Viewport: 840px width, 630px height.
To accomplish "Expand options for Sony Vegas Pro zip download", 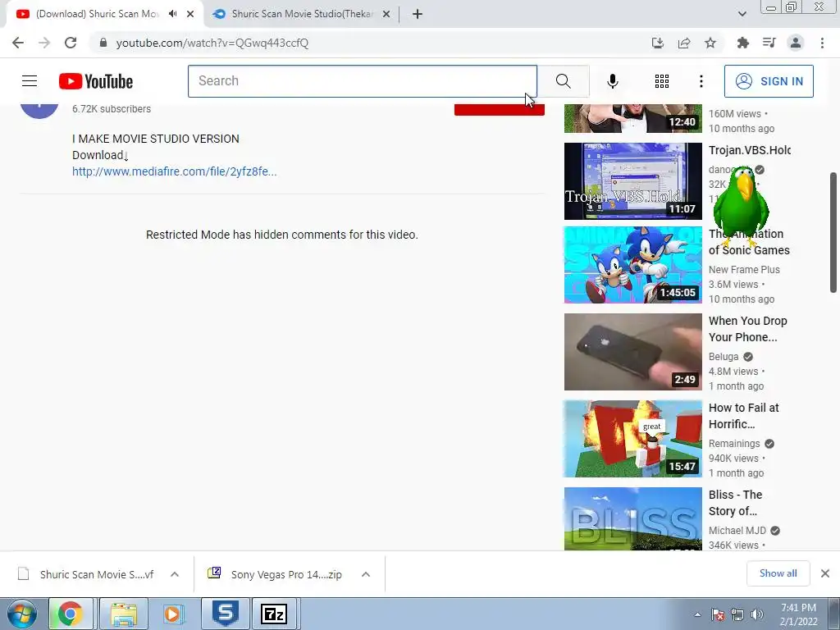I will click(366, 574).
